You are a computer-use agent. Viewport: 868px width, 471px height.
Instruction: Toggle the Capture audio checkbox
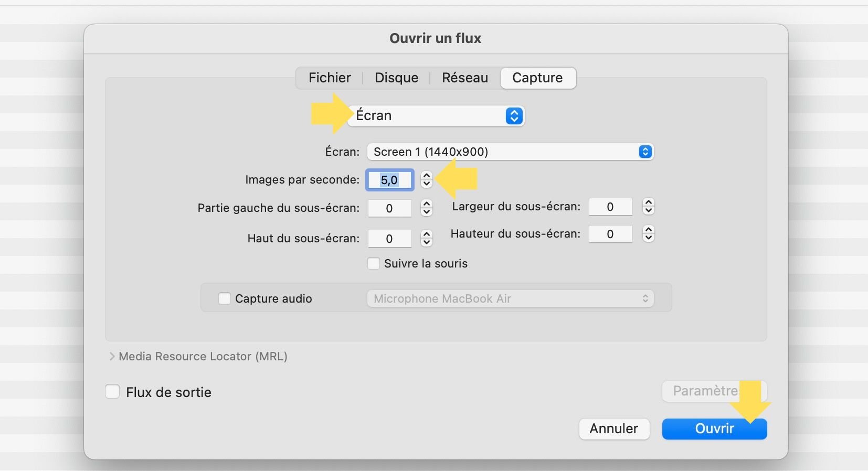225,298
